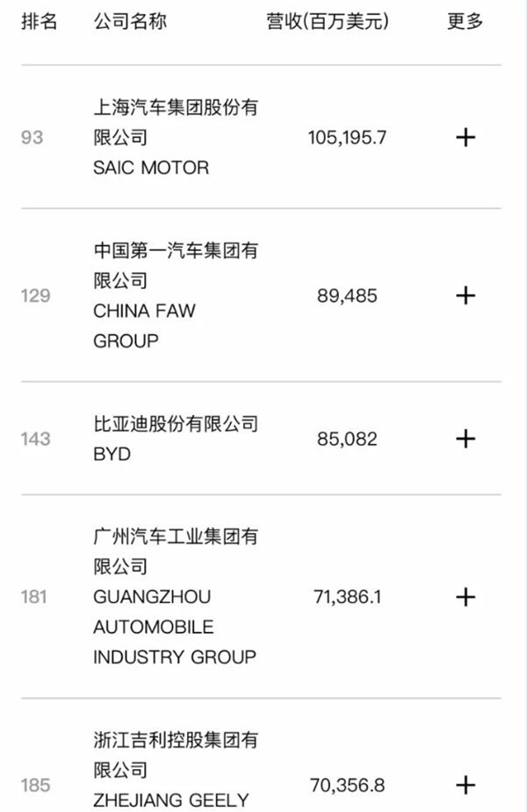Click the 排名 column header
This screenshot has width=527, height=812.
click(39, 22)
